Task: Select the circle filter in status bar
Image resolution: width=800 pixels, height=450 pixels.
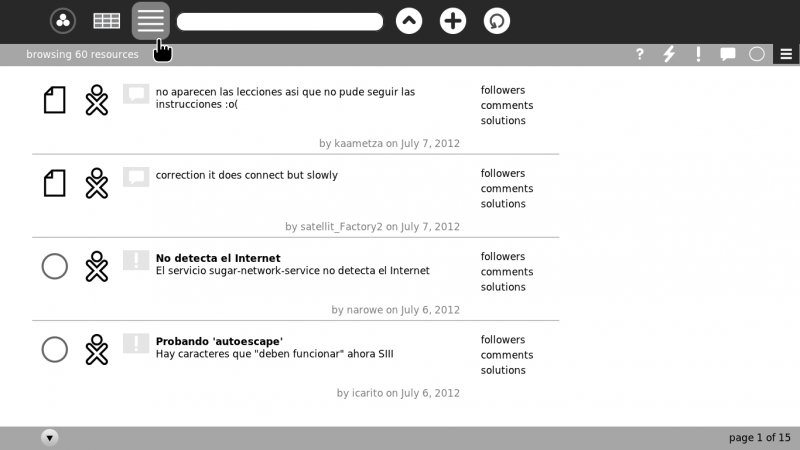Action: click(757, 55)
